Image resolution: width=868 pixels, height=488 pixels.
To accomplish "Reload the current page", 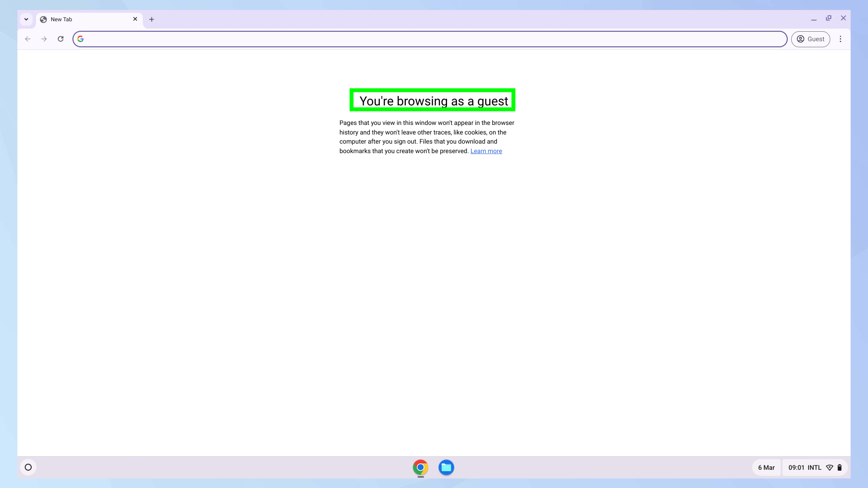I will pos(61,39).
